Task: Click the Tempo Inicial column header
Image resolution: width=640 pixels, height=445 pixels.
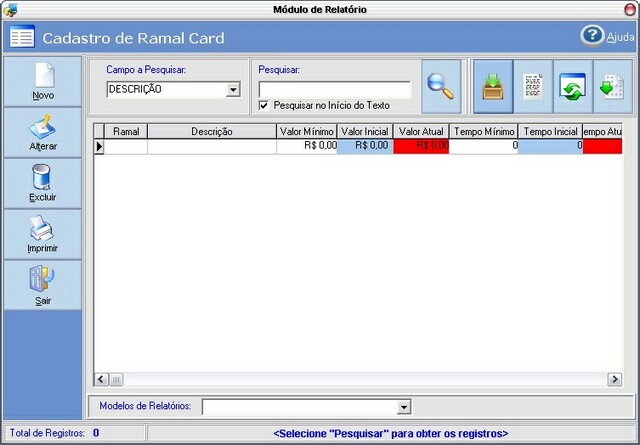Action: point(550,131)
